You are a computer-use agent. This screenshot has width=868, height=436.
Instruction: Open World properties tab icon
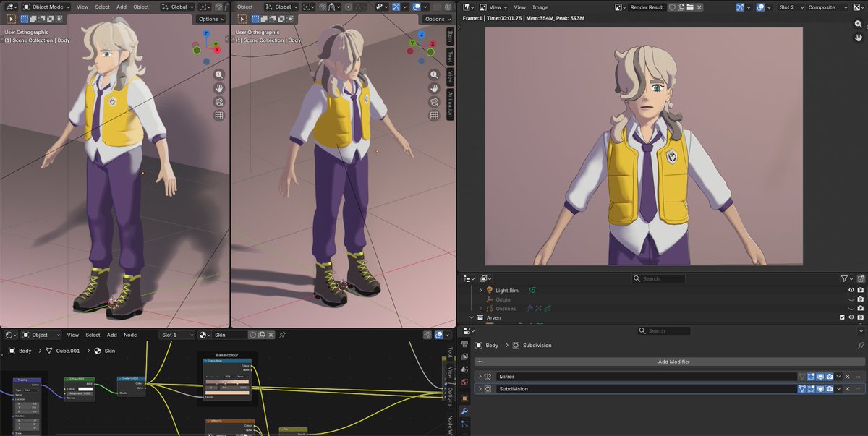464,382
